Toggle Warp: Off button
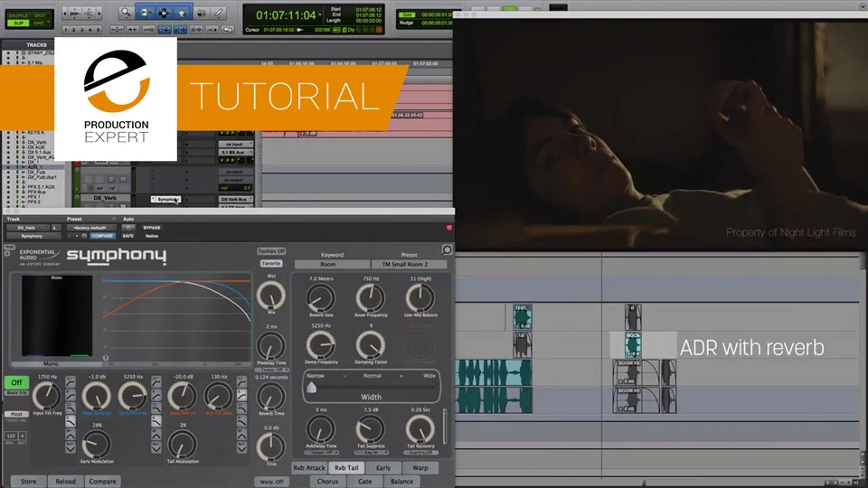 click(x=271, y=482)
